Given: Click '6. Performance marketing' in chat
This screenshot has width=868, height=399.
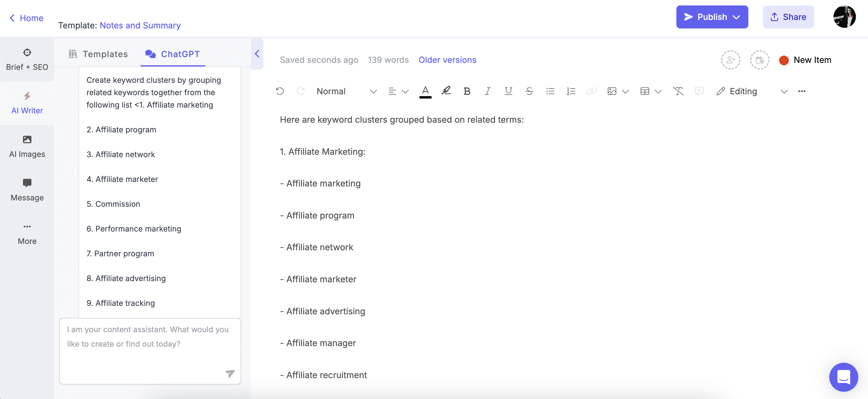Looking at the screenshot, I should pos(134,229).
